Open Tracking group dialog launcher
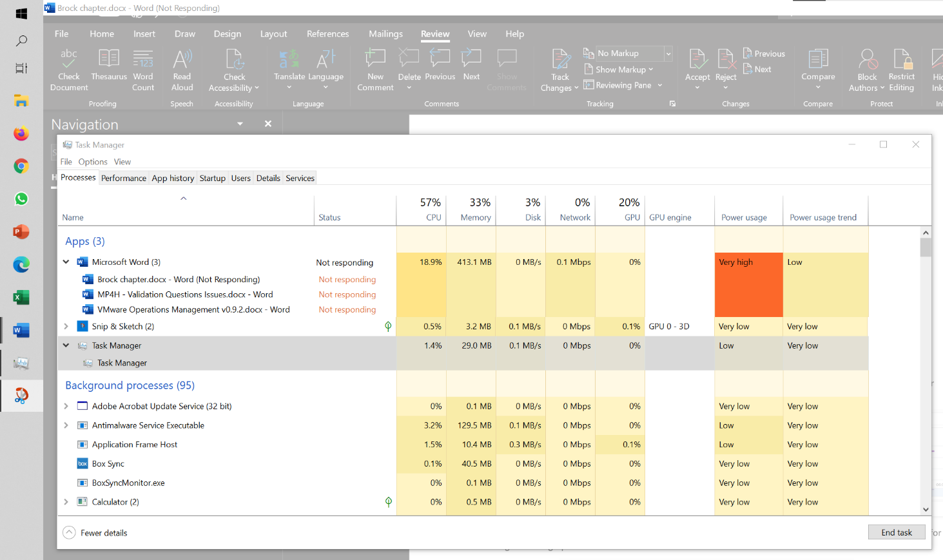This screenshot has width=943, height=560. pyautogui.click(x=672, y=104)
